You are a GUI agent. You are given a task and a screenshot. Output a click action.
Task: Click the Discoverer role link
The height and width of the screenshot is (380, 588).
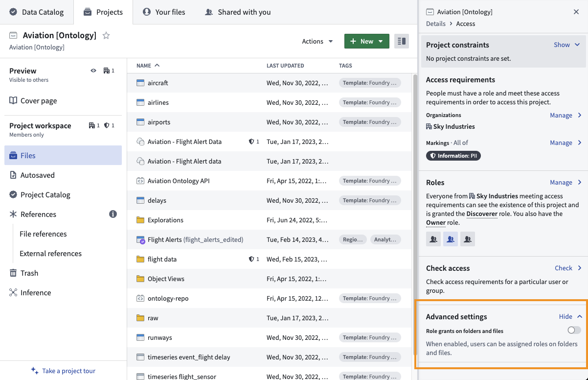click(482, 214)
